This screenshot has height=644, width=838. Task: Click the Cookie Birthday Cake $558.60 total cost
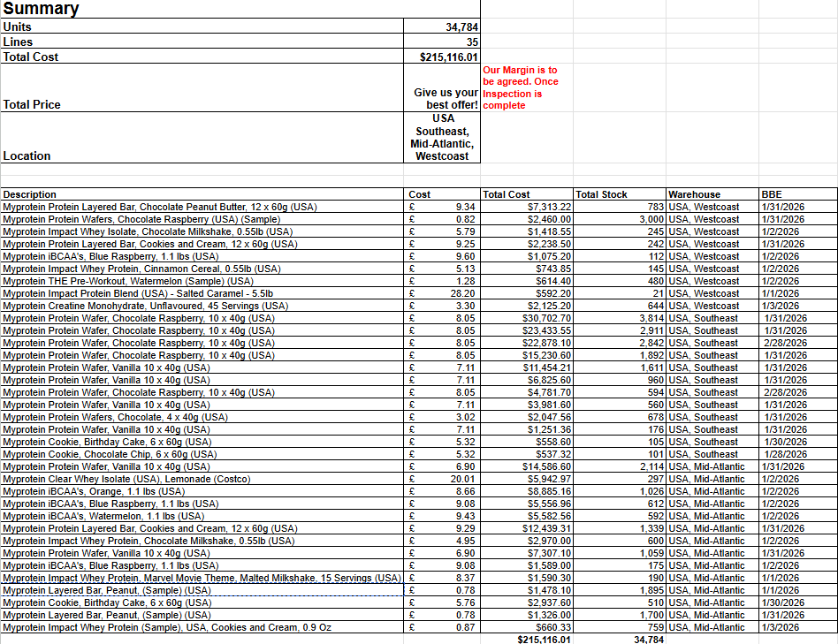(527, 442)
